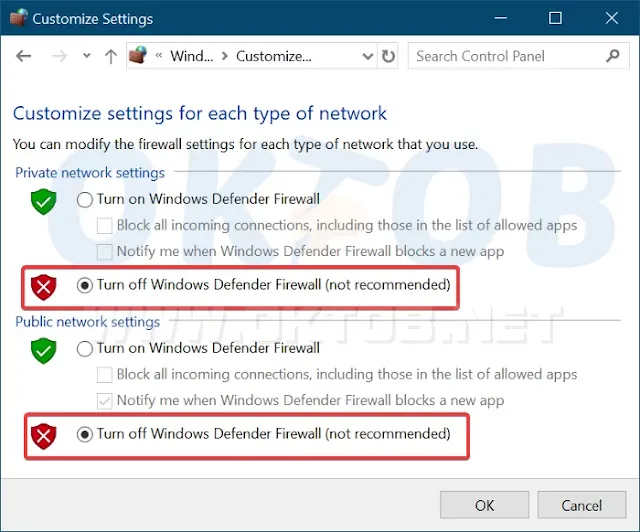Refresh the Control Panel page
The width and height of the screenshot is (640, 532).
tap(388, 56)
